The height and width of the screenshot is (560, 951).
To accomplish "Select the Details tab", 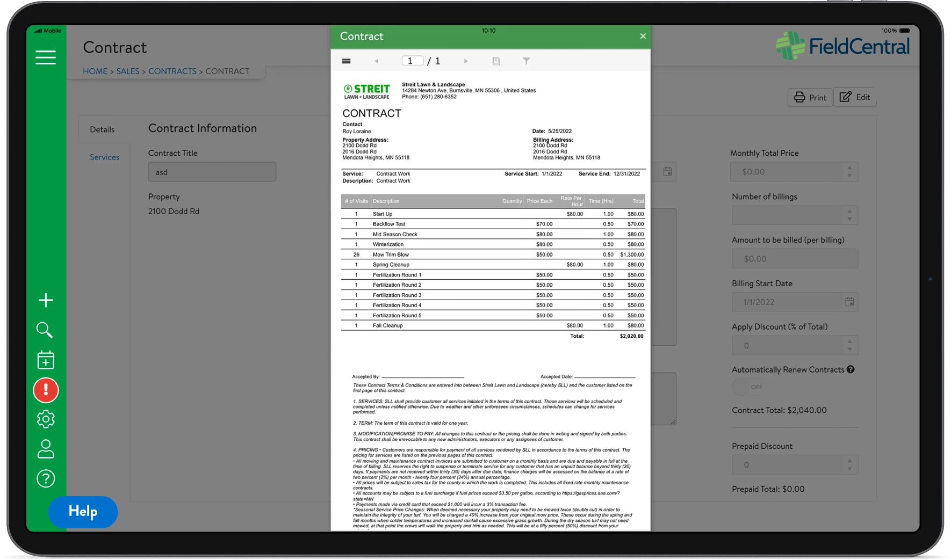I will point(102,129).
